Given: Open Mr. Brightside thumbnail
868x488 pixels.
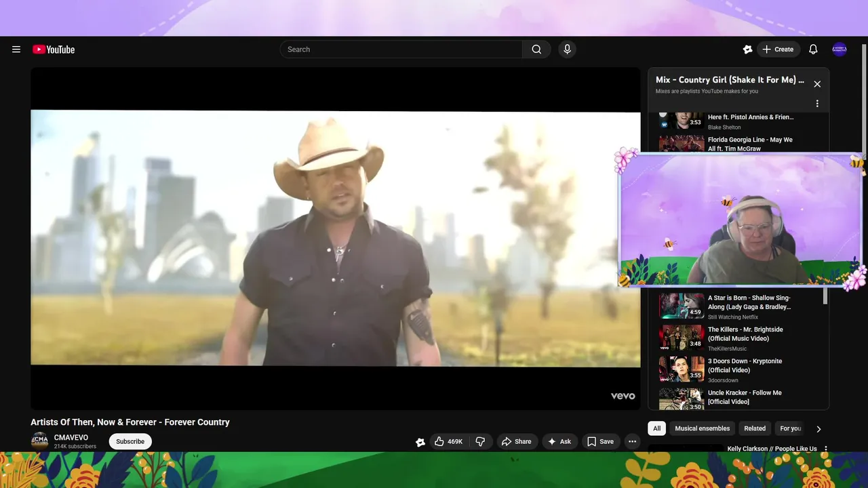Looking at the screenshot, I should pyautogui.click(x=682, y=338).
